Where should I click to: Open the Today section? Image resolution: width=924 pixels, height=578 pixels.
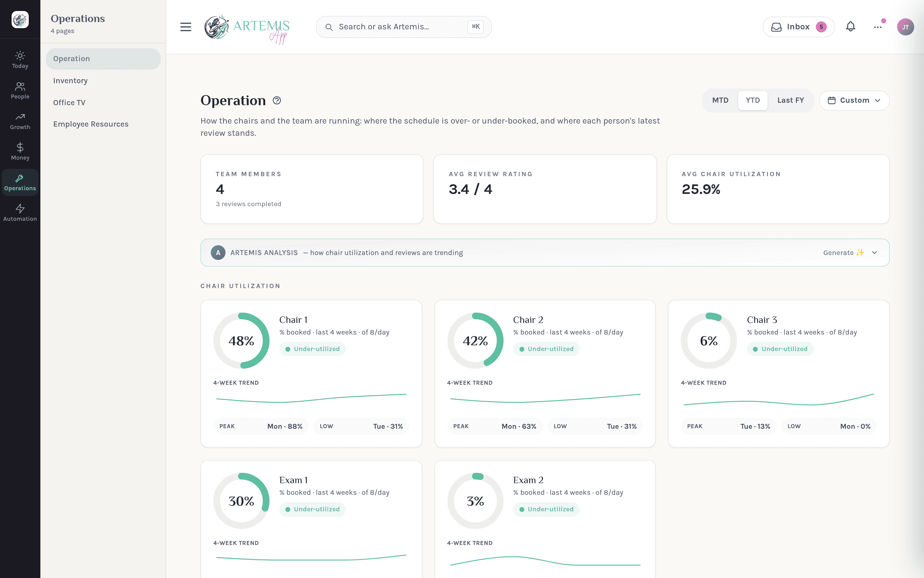coord(20,60)
